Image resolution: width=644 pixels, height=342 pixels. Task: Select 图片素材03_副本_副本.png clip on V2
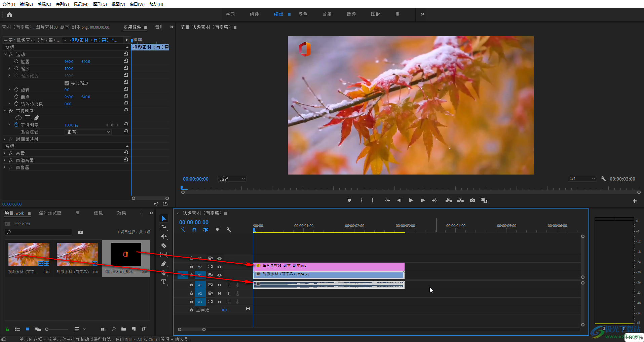click(x=329, y=266)
